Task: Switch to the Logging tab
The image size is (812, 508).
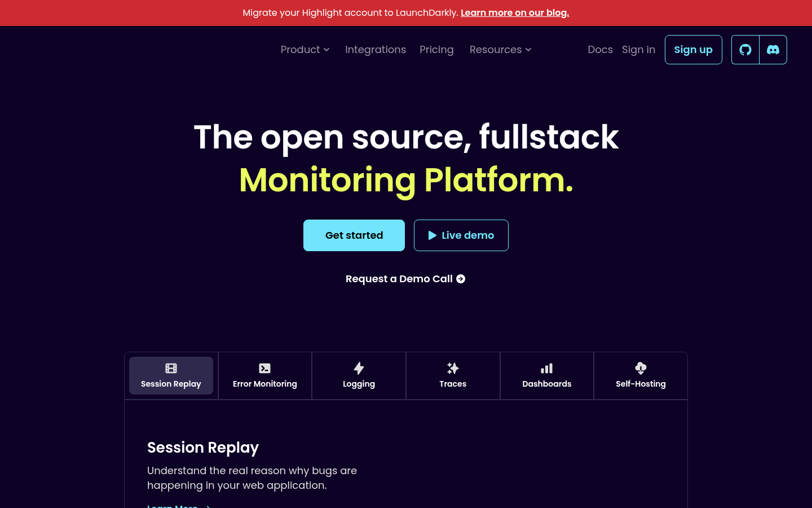Action: [x=359, y=375]
